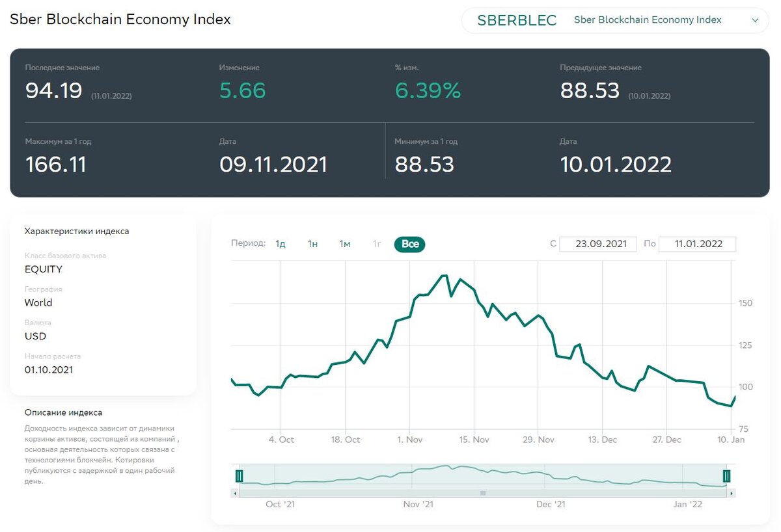
Task: Click the change value 5.66
Action: coord(243,90)
